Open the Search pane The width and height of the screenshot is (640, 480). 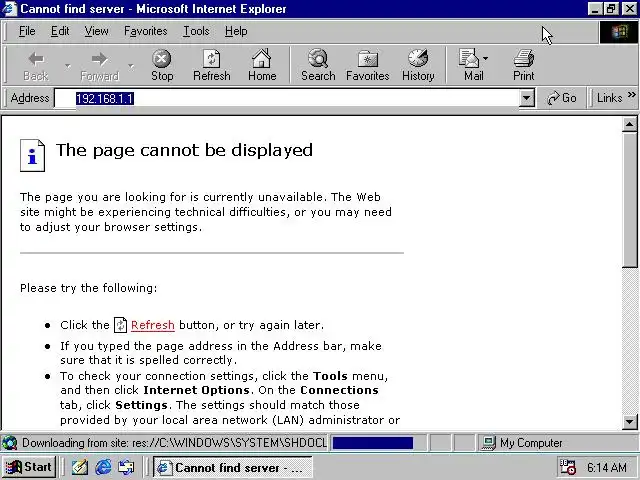[x=318, y=65]
